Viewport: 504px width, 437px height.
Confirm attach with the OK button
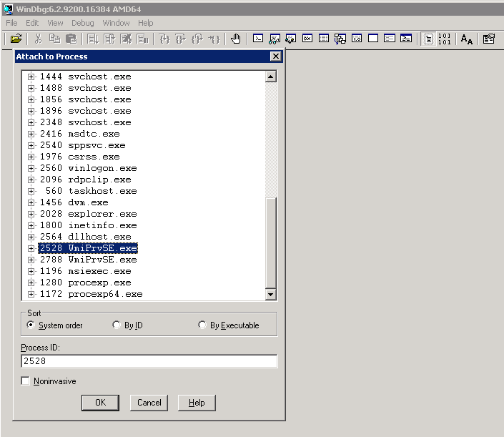pos(100,403)
